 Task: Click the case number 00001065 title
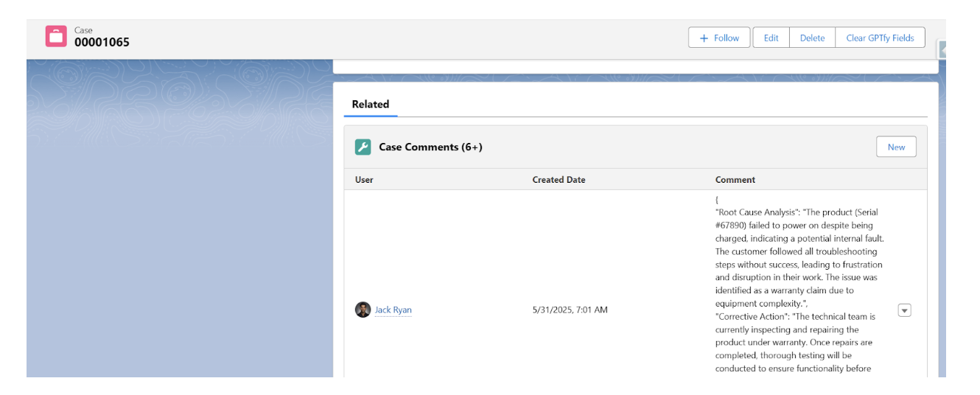[x=102, y=42]
